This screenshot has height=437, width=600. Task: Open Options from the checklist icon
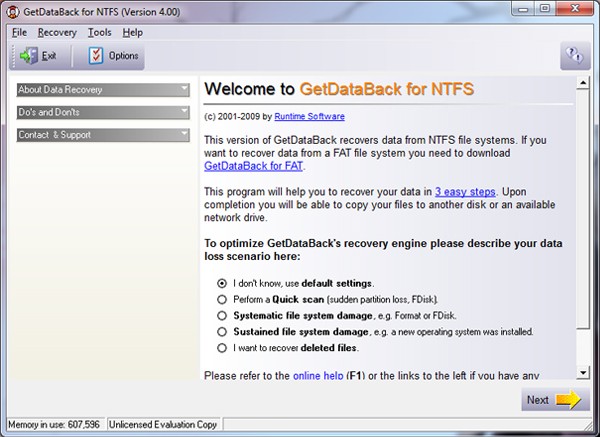click(x=96, y=56)
